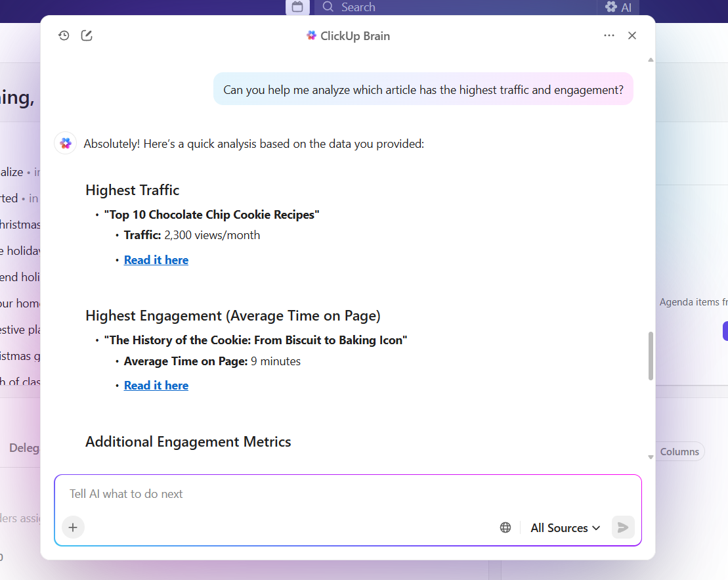The width and height of the screenshot is (728, 580).
Task: Open the ellipsis options menu
Action: [609, 35]
